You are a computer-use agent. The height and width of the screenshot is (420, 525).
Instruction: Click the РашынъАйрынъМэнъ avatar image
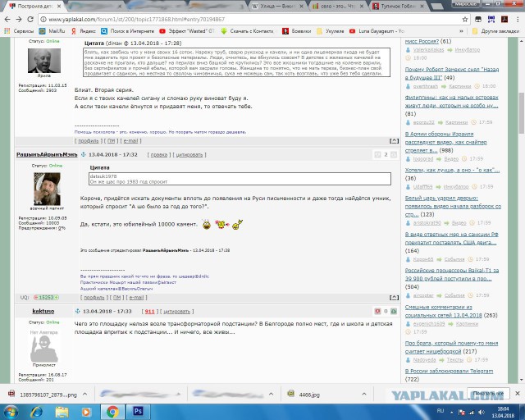[x=47, y=189]
